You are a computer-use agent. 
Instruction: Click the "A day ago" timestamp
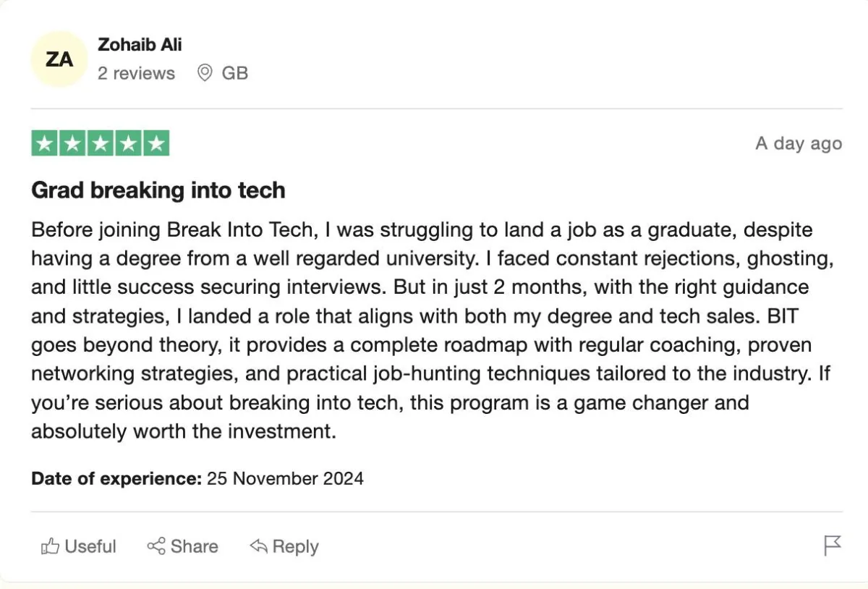pos(799,143)
